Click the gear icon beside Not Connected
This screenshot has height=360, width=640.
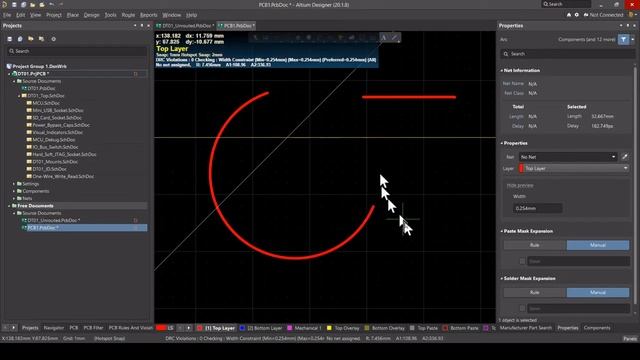click(577, 15)
